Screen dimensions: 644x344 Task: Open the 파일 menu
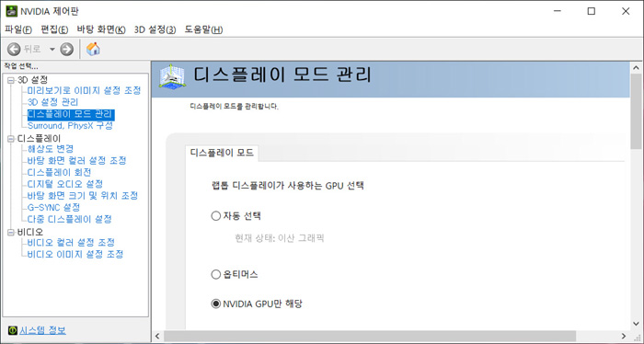(x=18, y=29)
